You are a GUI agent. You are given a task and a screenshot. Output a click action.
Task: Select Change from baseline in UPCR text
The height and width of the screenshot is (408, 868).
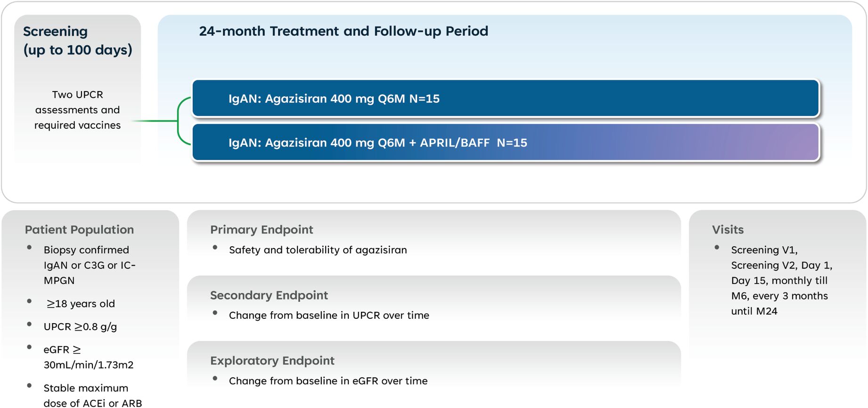[x=329, y=315]
